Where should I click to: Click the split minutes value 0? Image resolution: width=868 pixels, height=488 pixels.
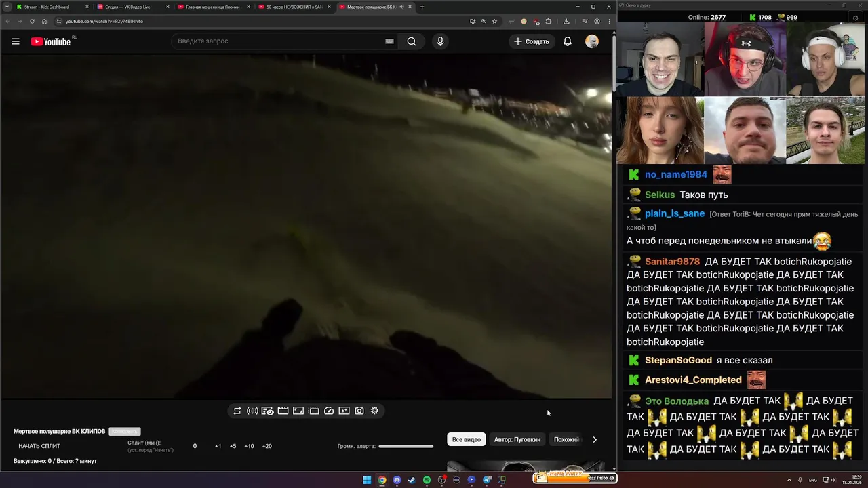195,446
